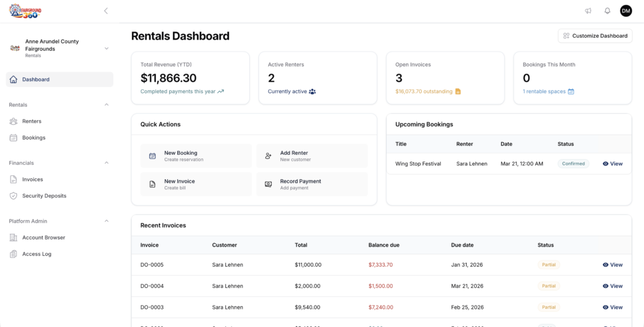644x327 pixels.
Task: Collapse sidebar with the left chevron
Action: point(106,11)
